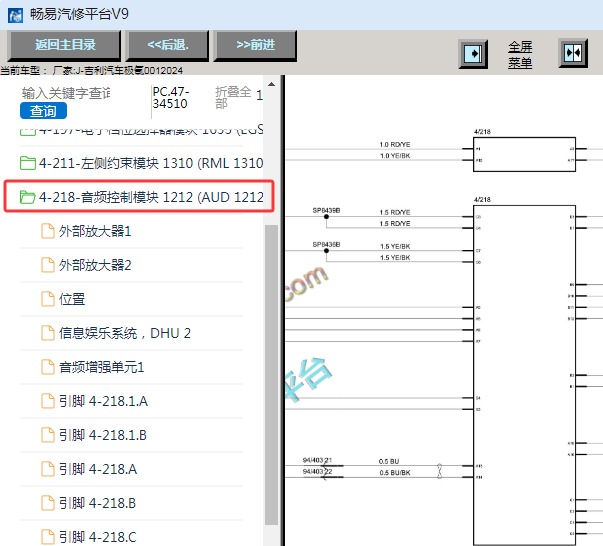
Task: Click the tree panel vertical scrollbar thumb
Action: [x=272, y=375]
